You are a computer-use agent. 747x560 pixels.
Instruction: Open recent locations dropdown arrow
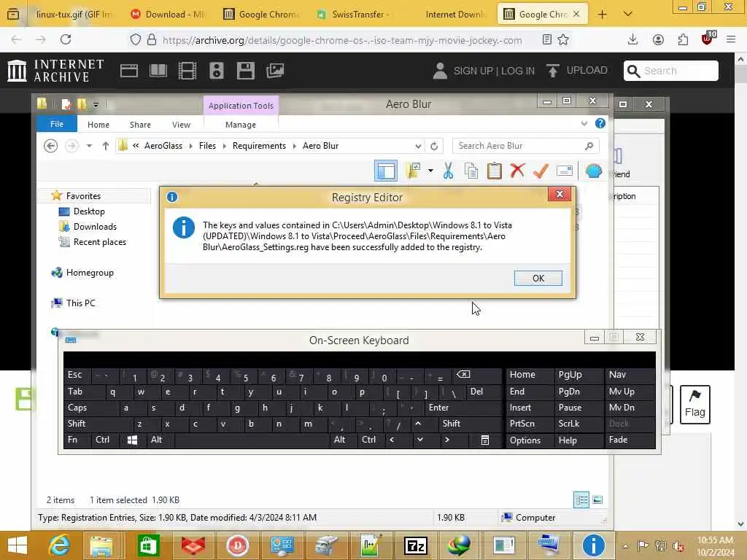tap(89, 146)
